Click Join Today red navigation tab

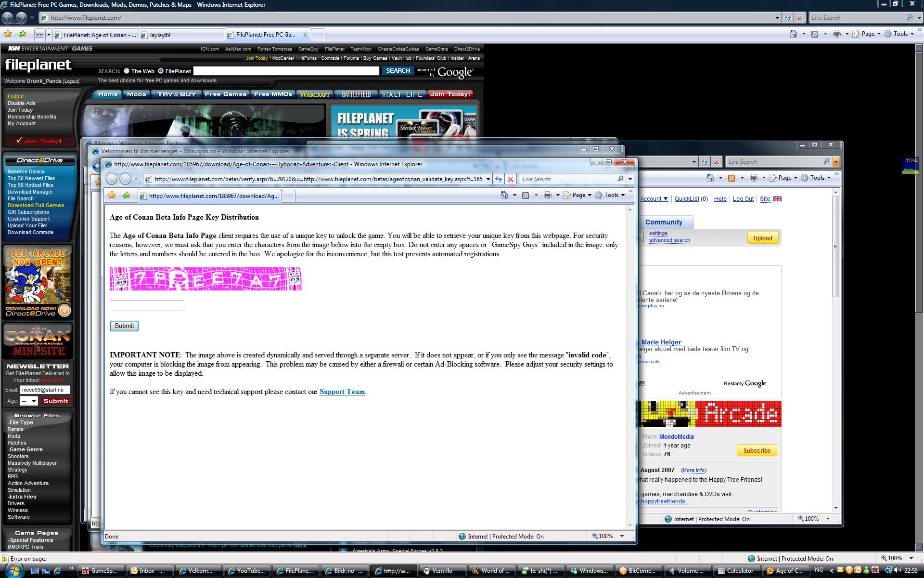point(450,94)
